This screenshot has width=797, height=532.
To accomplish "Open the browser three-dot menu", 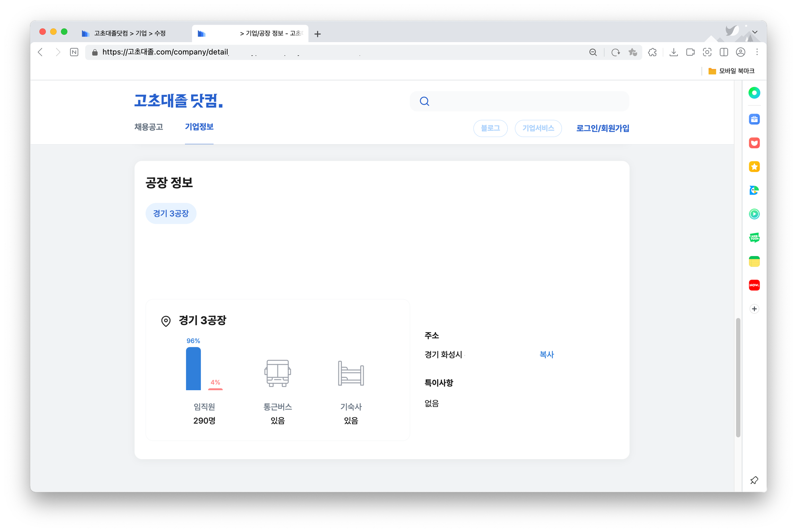I will coord(757,52).
